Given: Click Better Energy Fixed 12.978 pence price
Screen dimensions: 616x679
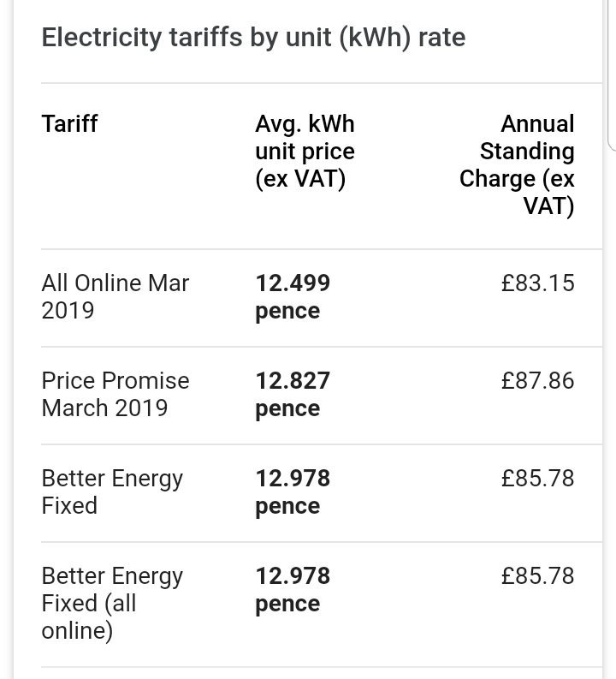Looking at the screenshot, I should pos(293,492).
